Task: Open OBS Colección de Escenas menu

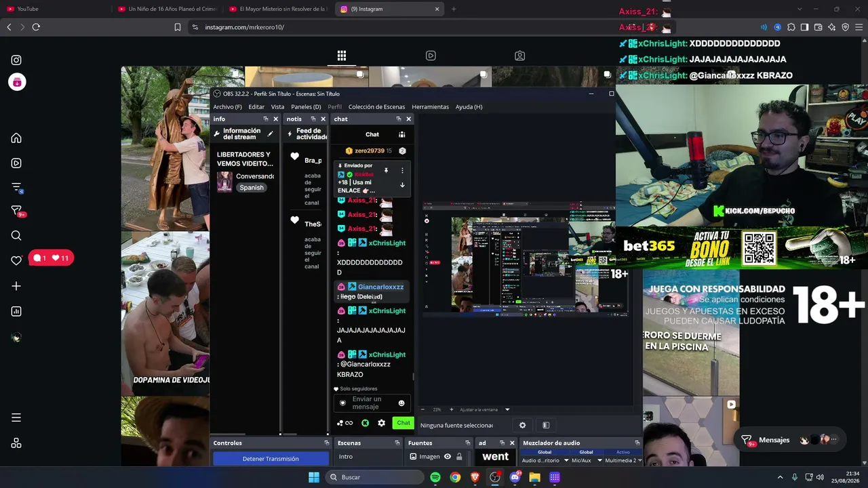Action: pos(376,106)
